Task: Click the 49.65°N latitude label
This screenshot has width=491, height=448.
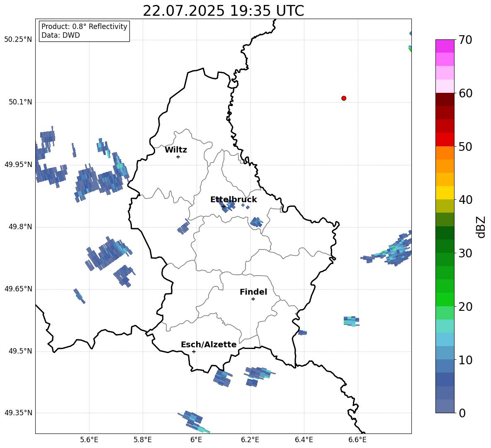Action: coord(18,289)
